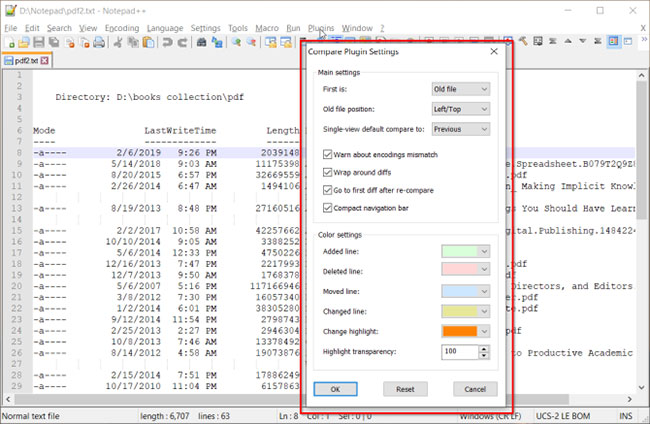
Task: Click the Close All toolbar icon
Action: tap(85, 42)
